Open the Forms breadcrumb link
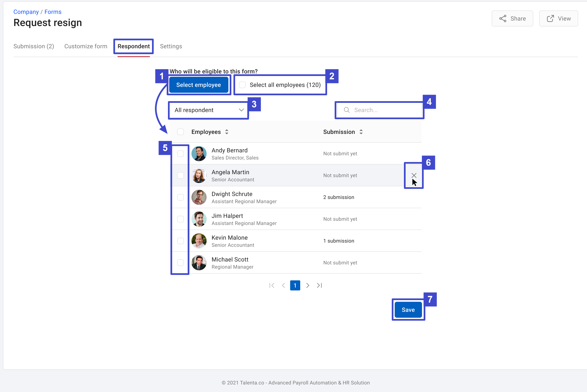 (53, 12)
